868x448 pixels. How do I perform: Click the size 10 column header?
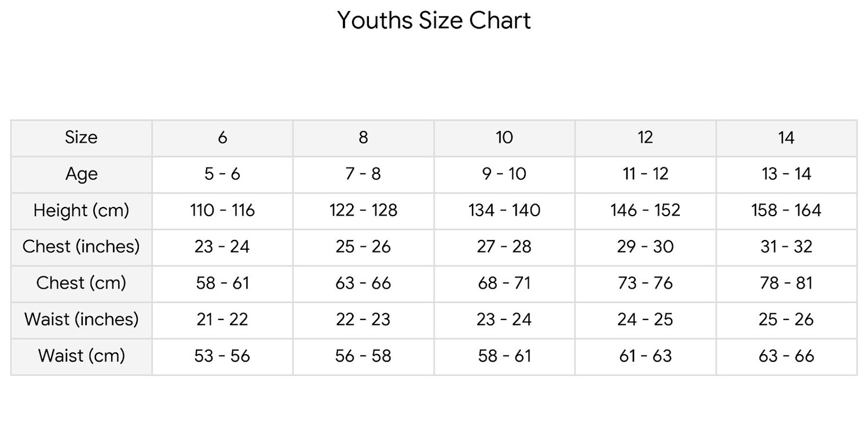504,137
